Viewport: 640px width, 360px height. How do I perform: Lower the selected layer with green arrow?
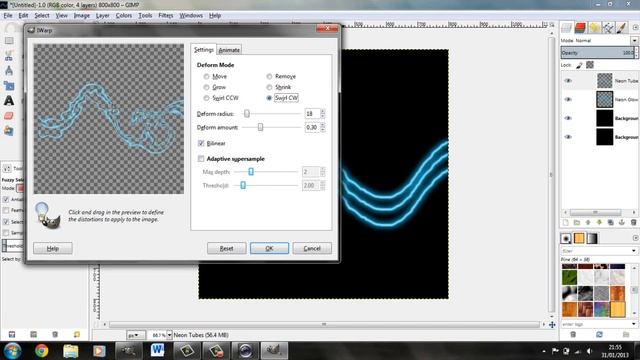[599, 222]
